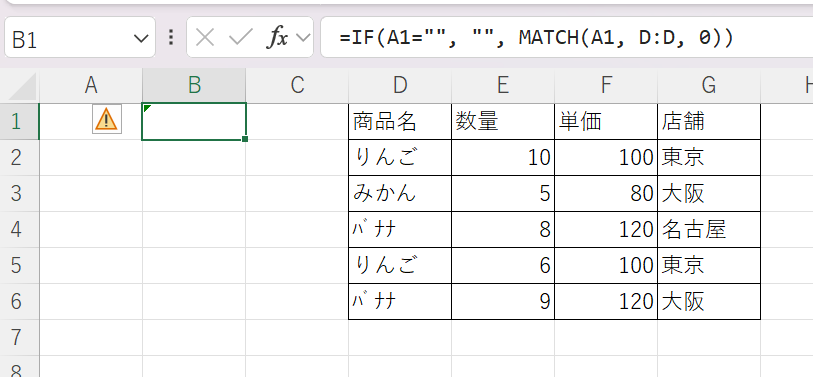
Task: Select column D header
Action: 400,86
